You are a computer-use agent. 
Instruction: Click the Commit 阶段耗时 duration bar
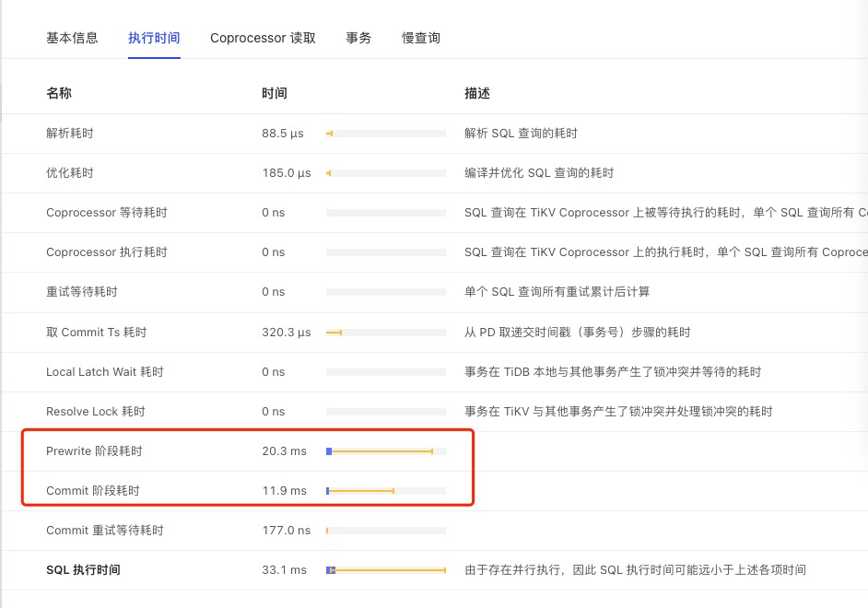click(x=385, y=491)
